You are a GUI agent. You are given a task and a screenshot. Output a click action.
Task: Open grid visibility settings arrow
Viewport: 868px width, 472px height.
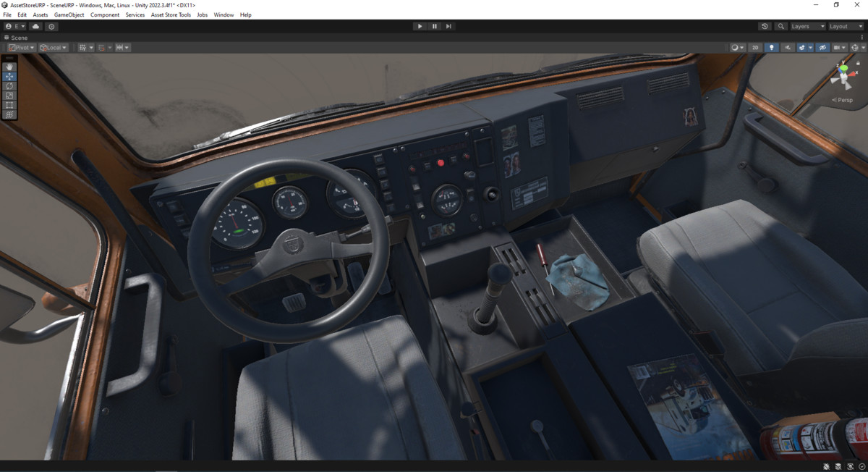[x=91, y=48]
